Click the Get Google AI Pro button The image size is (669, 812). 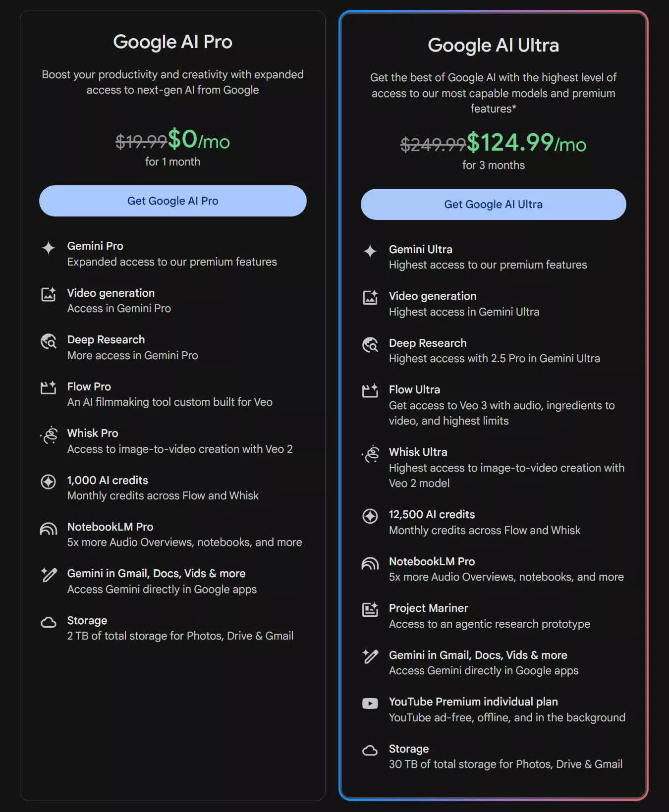[172, 201]
